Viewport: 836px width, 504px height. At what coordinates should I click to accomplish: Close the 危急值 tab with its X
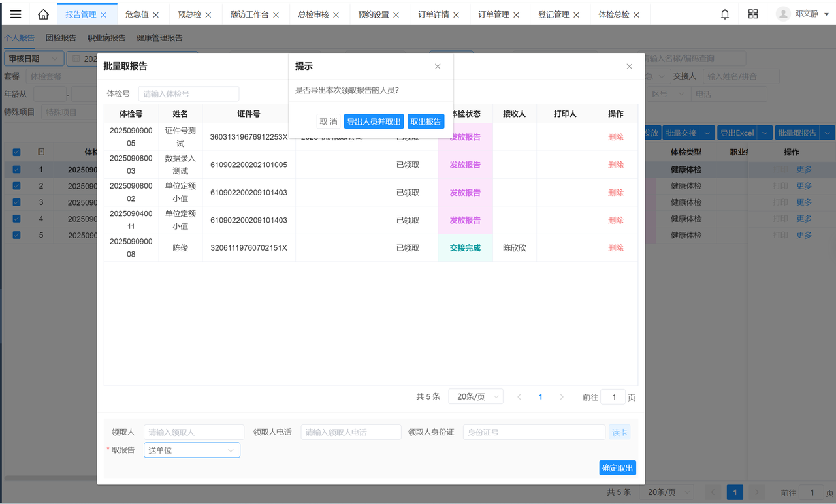coord(155,15)
